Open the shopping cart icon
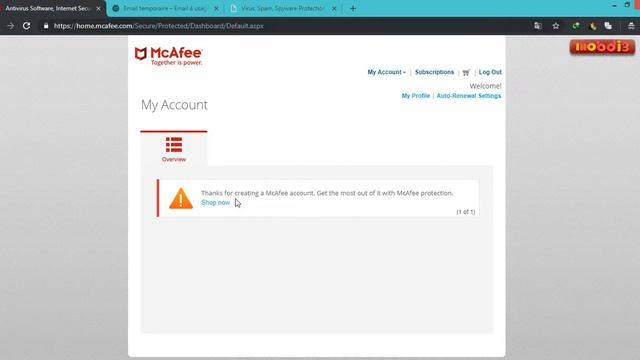 pos(466,73)
